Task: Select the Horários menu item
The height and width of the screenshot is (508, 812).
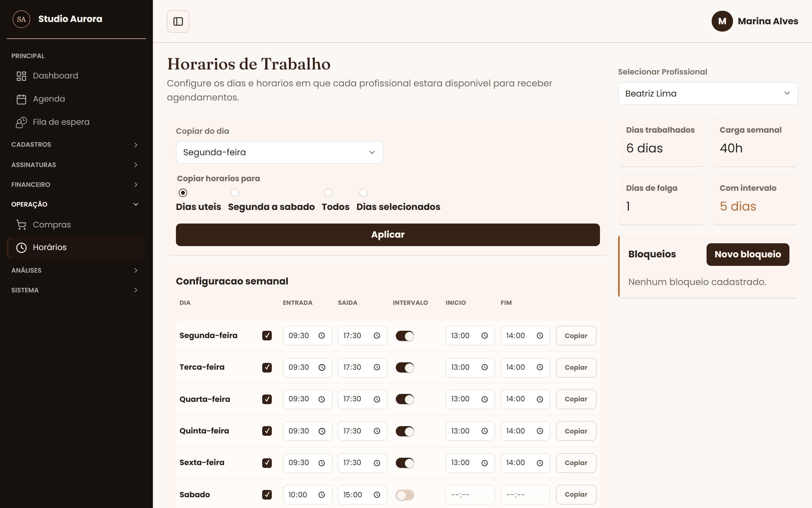Action: coord(76,248)
